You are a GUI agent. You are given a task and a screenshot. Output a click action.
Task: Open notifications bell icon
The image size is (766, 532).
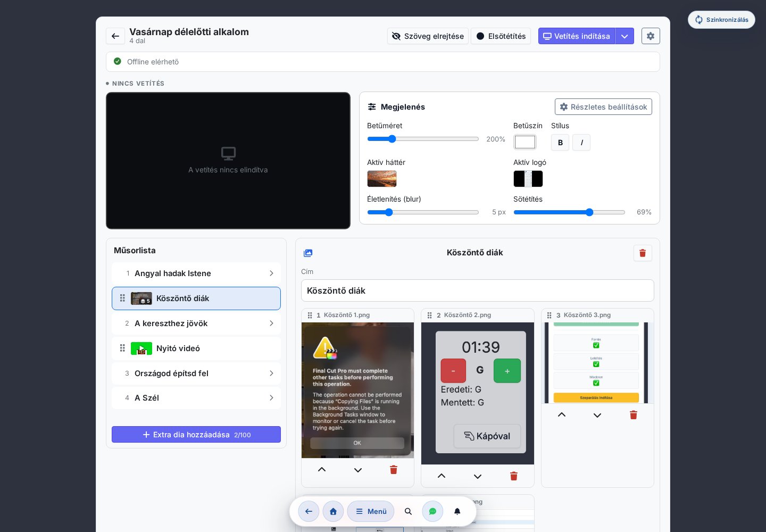457,511
